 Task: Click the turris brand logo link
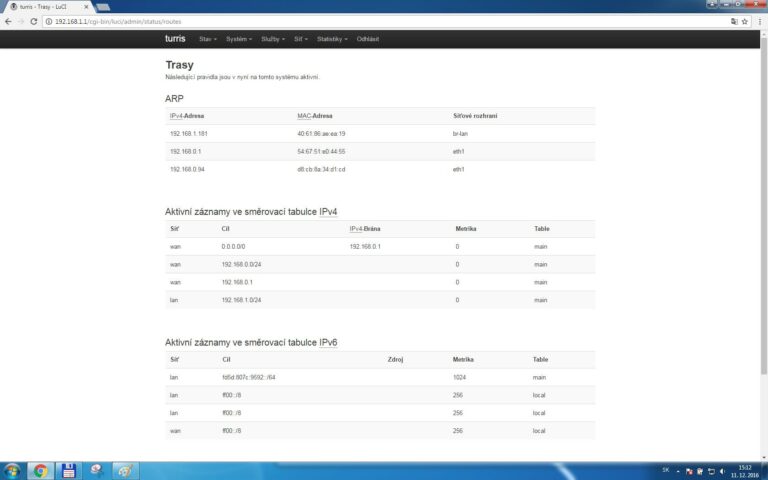coord(175,39)
